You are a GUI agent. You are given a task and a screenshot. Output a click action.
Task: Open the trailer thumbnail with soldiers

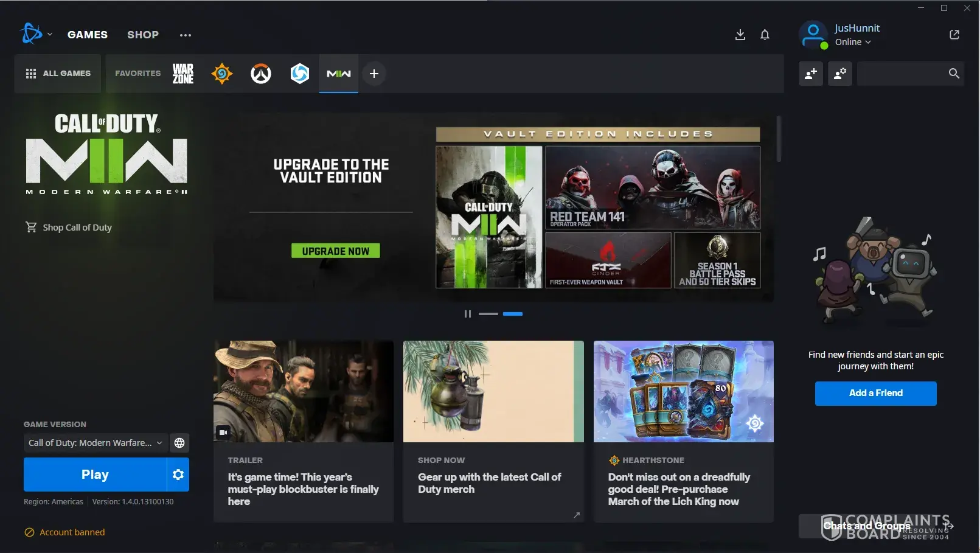point(304,391)
